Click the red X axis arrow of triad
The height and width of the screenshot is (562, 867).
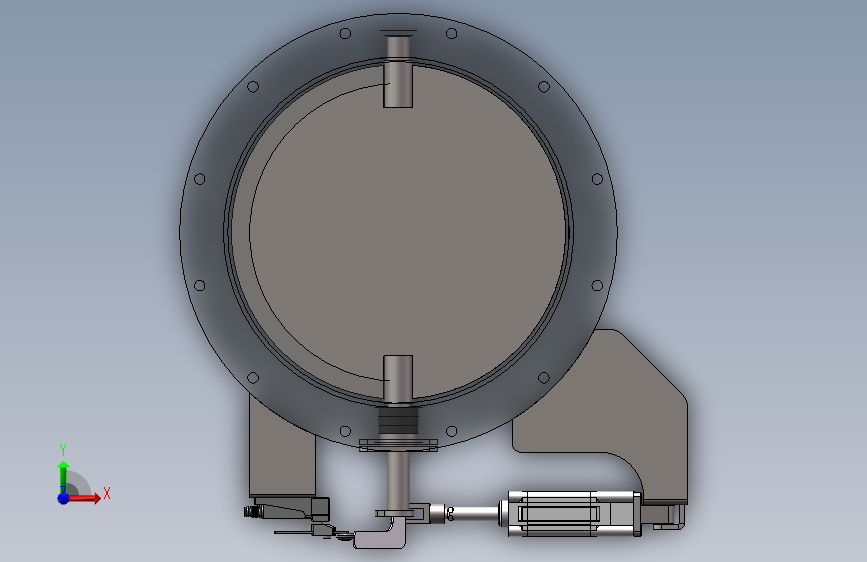tap(84, 498)
